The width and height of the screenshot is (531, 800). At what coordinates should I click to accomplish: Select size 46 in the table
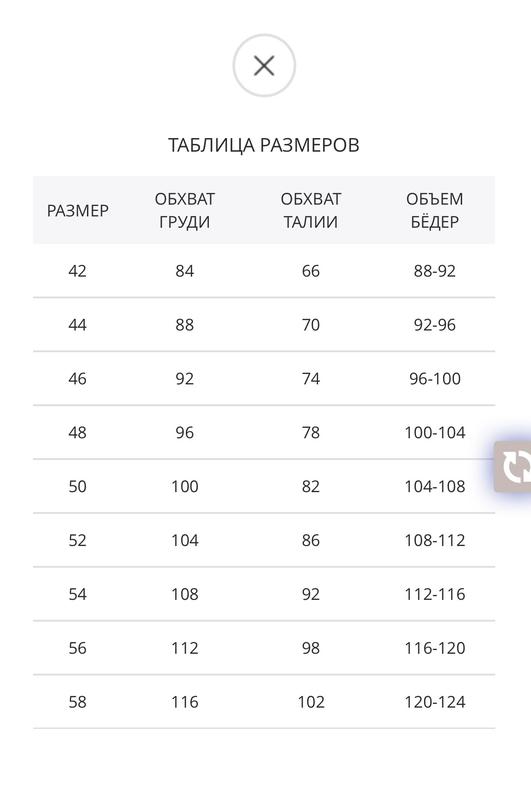[x=78, y=379]
